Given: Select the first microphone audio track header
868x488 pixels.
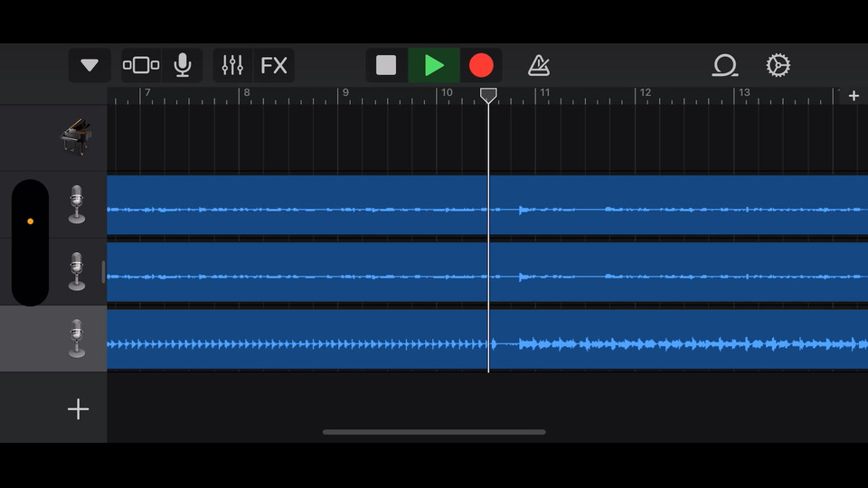Looking at the screenshot, I should click(77, 204).
